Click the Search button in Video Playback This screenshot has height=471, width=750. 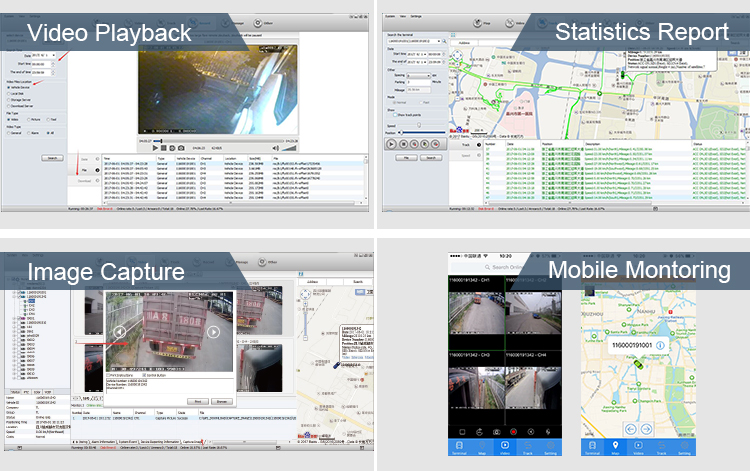point(52,158)
